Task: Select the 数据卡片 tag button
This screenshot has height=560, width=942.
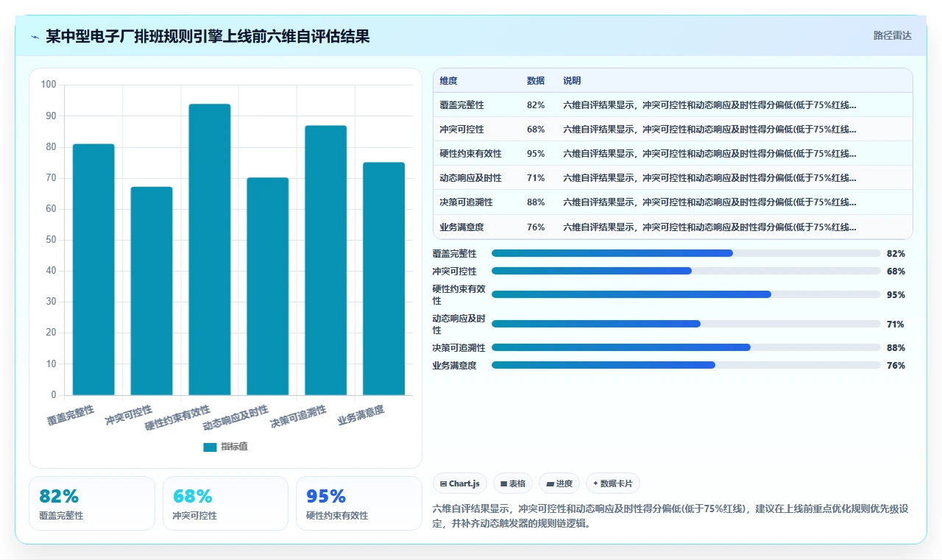Action: (x=613, y=483)
